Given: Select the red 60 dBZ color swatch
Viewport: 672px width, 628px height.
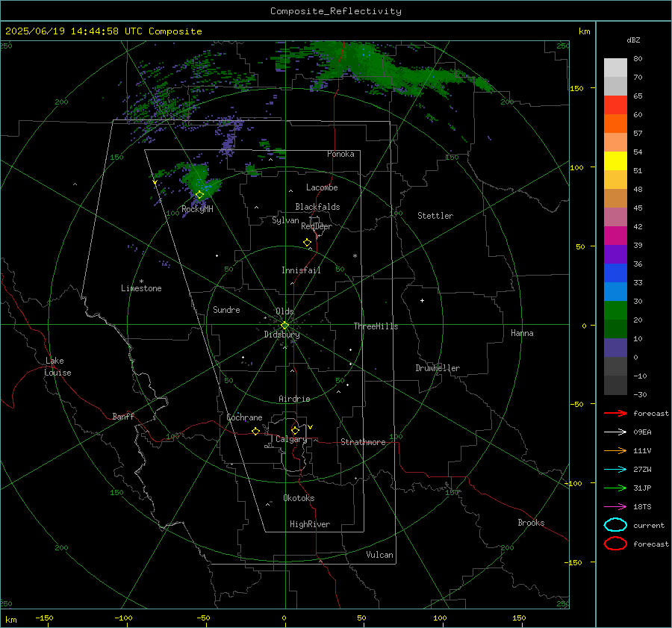Looking at the screenshot, I should coord(615,105).
